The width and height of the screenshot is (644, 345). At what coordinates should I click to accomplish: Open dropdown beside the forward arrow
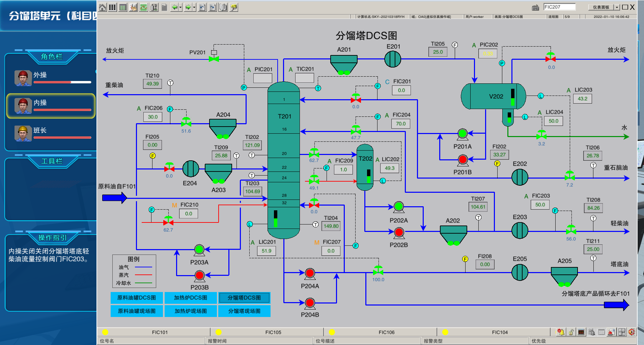point(194,7)
